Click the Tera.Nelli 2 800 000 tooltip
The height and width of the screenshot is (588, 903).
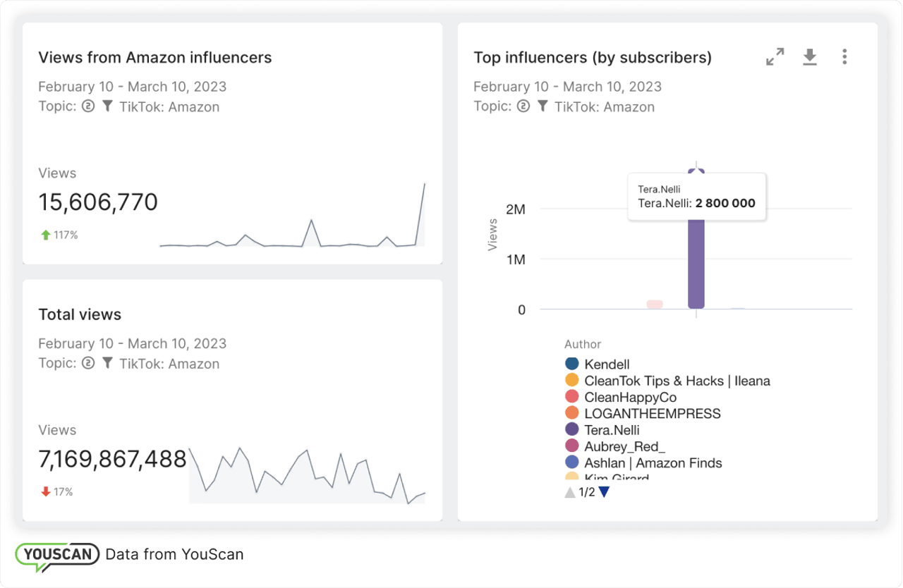pos(696,197)
